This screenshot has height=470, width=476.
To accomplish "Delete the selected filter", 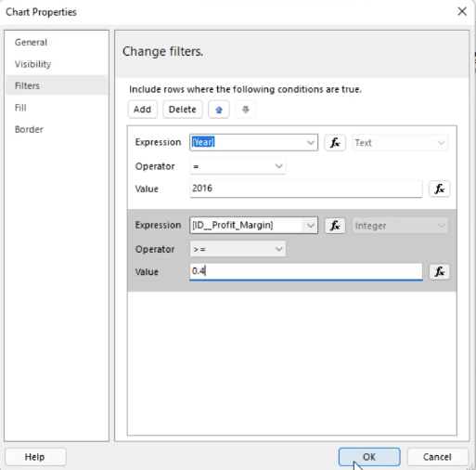I will [x=183, y=110].
